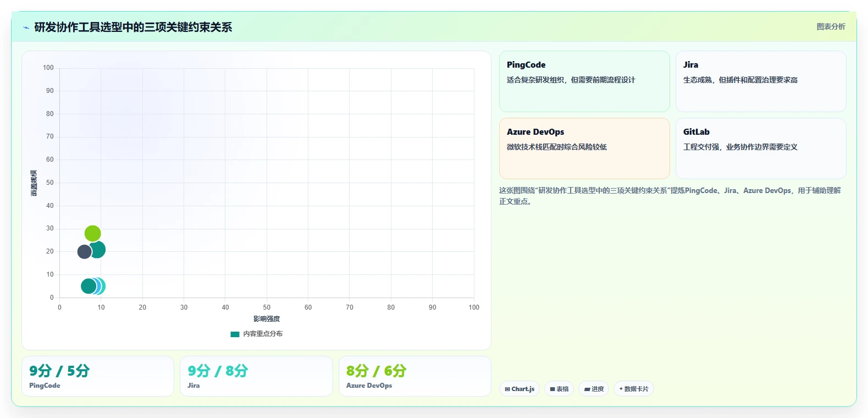Click the 内容重点分布 legend text
Image resolution: width=868 pixels, height=418 pixels.
click(263, 334)
